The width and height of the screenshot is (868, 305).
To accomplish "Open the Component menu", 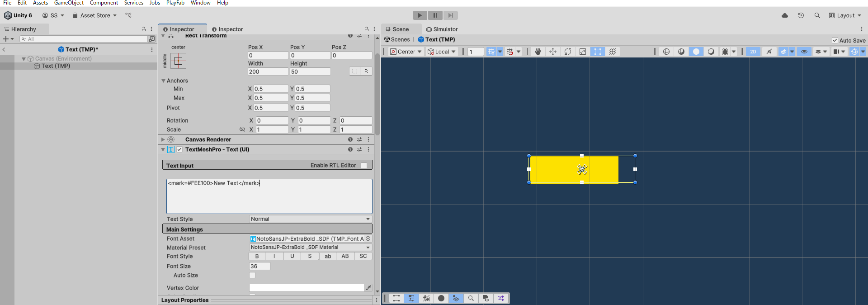I will coord(104,3).
